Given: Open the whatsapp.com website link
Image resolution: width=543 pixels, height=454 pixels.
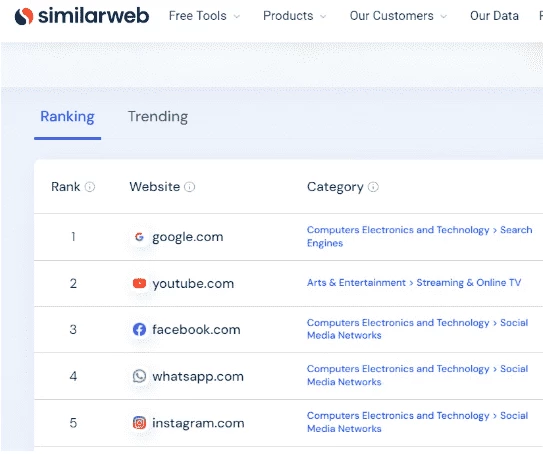Looking at the screenshot, I should (198, 376).
